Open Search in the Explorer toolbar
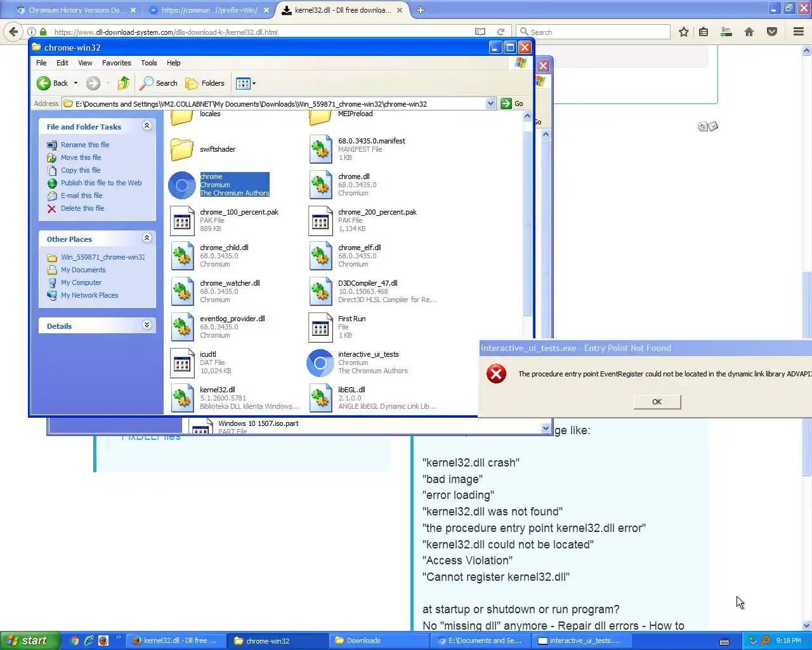Viewport: 812px width, 650px height. coord(159,83)
